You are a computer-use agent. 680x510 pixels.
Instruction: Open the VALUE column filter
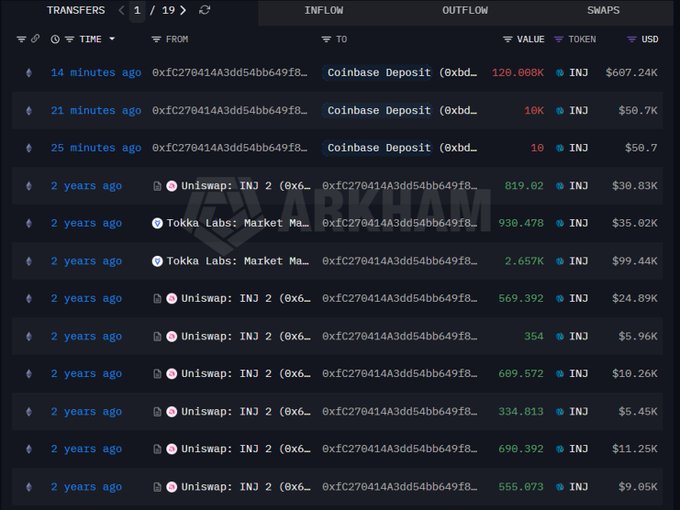tap(507, 39)
